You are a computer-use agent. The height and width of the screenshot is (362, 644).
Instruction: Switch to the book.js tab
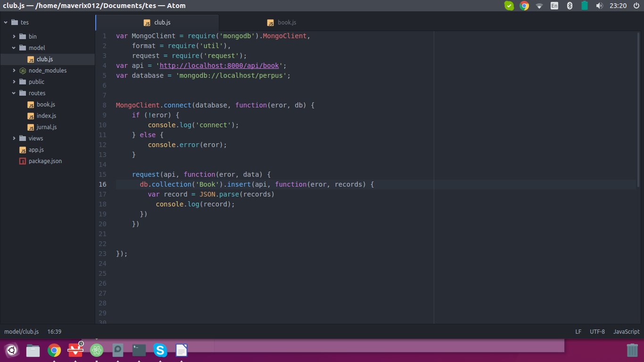(x=282, y=23)
